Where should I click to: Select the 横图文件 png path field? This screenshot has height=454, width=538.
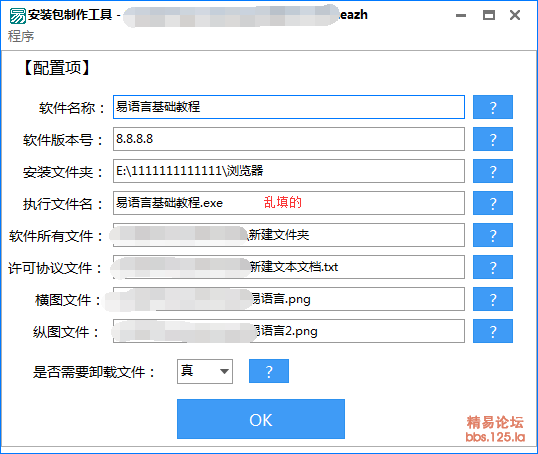[x=289, y=299]
